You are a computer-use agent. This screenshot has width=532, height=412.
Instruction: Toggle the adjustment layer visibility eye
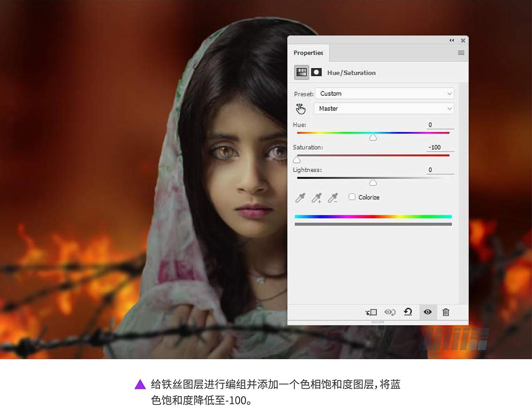click(x=427, y=312)
